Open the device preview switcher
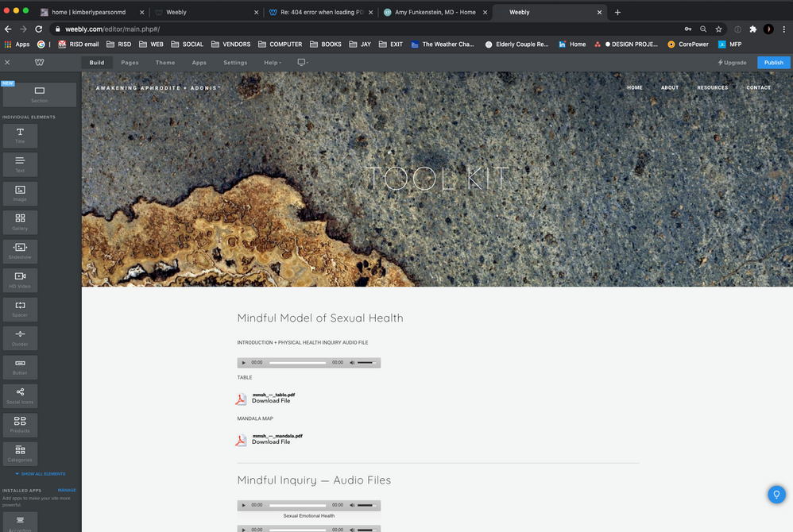This screenshot has height=532, width=793. (x=303, y=62)
